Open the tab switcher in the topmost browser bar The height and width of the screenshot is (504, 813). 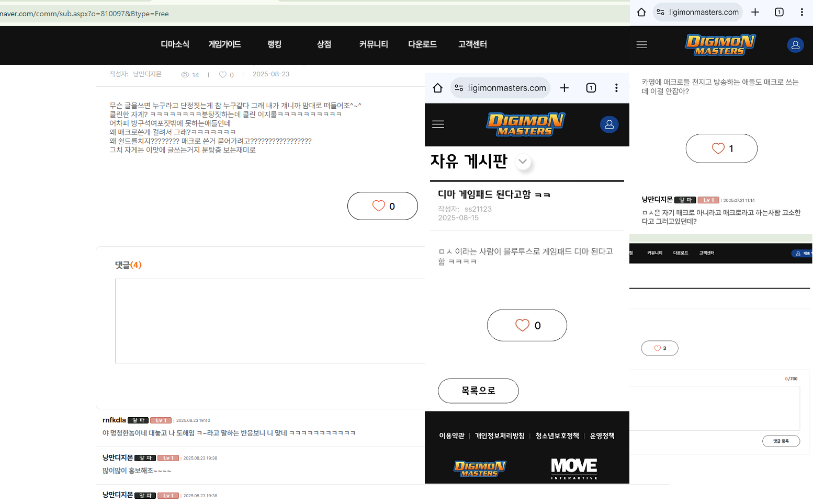click(779, 12)
